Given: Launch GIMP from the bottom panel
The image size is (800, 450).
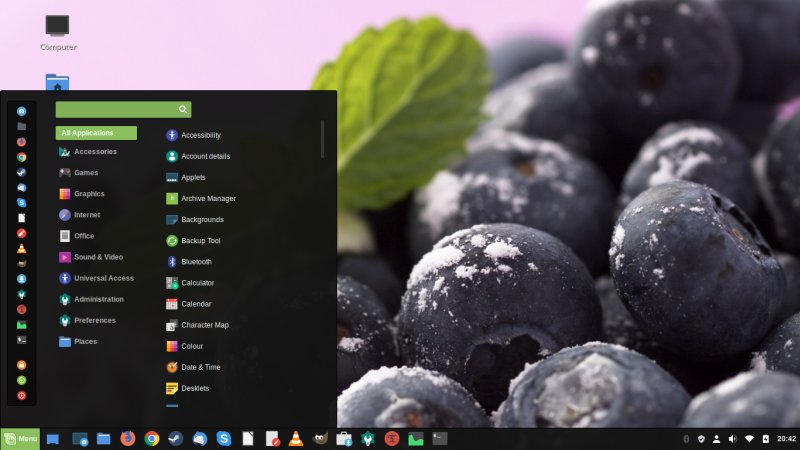Looking at the screenshot, I should tap(320, 439).
